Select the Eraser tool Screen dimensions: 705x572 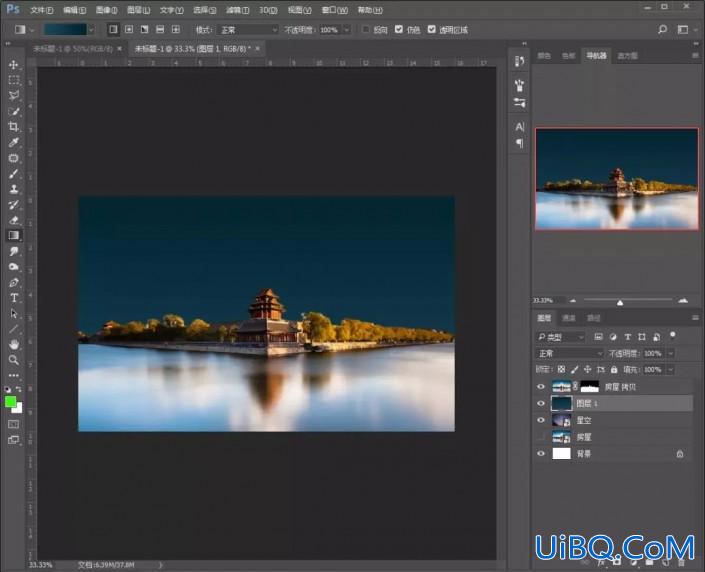coord(13,220)
